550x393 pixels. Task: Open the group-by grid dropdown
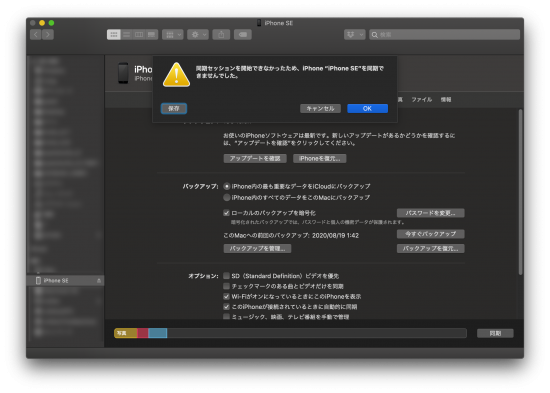[x=173, y=34]
